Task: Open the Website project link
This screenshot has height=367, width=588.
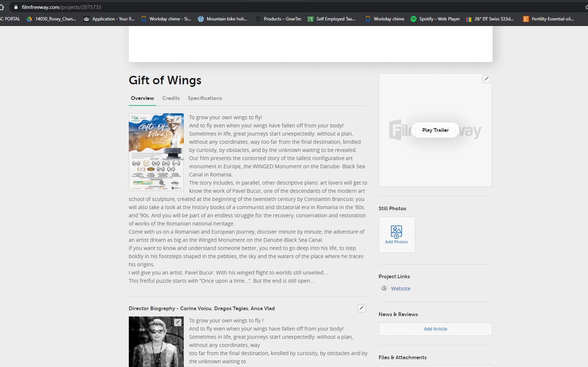Action: 401,289
